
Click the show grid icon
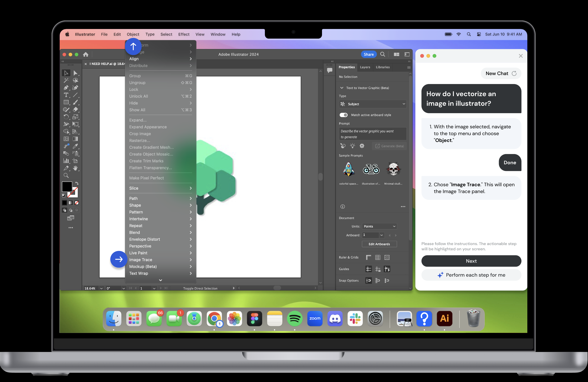pos(377,258)
